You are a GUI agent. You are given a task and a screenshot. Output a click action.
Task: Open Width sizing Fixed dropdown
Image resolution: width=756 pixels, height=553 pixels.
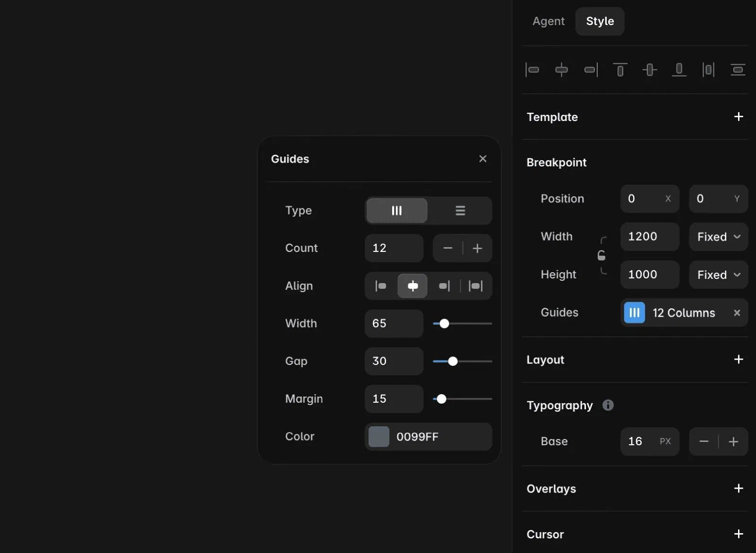(x=719, y=237)
